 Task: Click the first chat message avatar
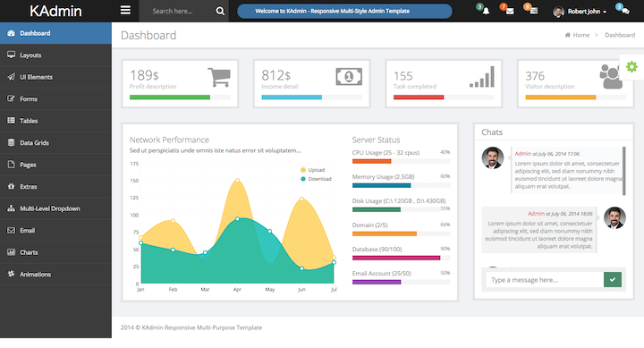(x=493, y=157)
